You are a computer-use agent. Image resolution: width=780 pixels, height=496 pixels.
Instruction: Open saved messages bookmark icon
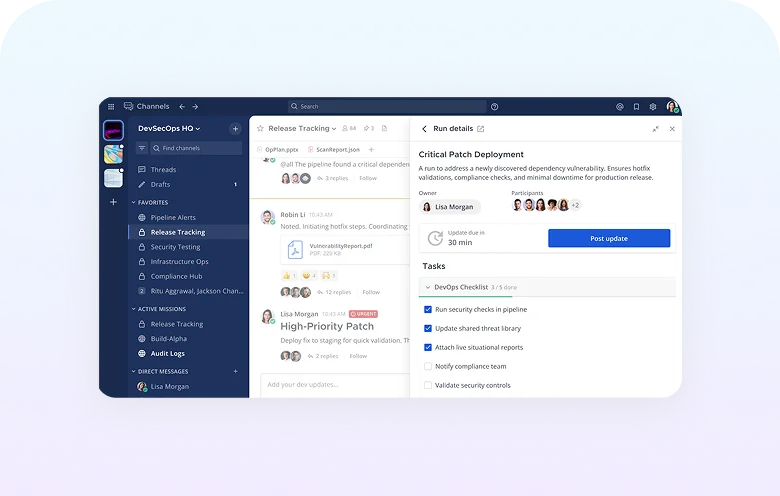pyautogui.click(x=636, y=106)
